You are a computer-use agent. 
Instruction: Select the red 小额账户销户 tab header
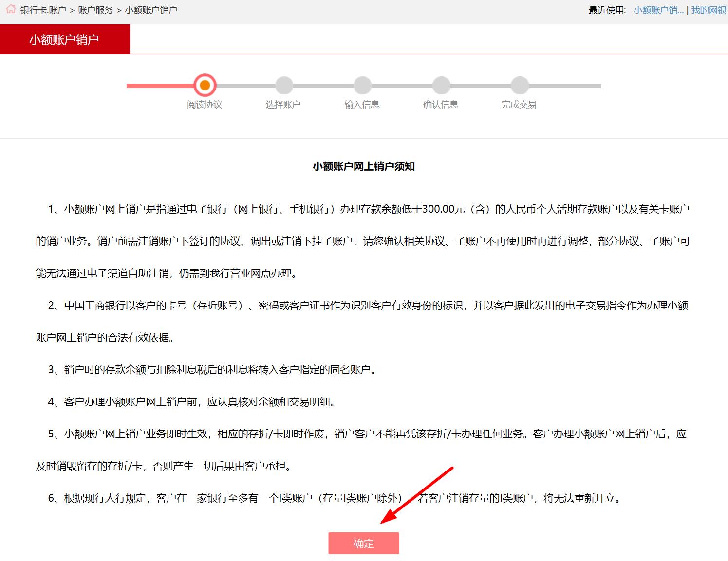pos(65,39)
